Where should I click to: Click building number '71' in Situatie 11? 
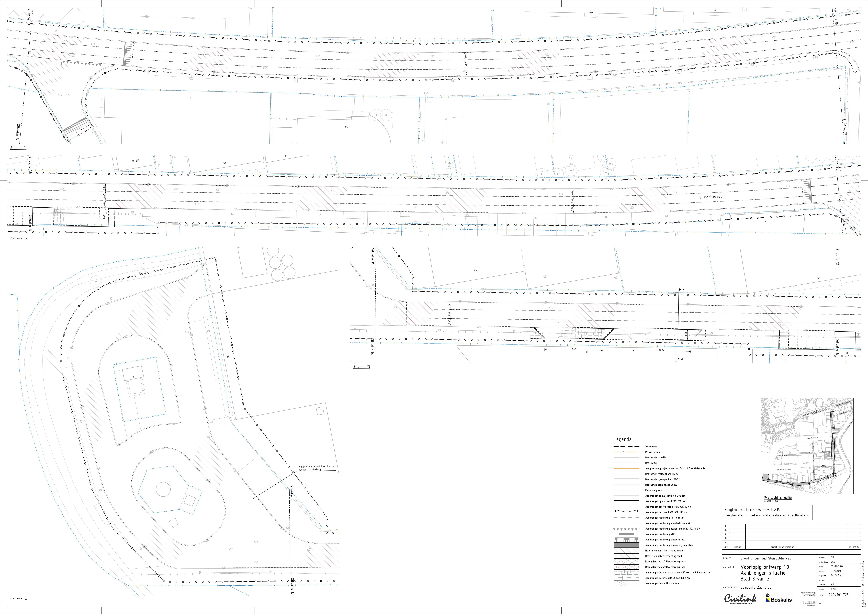191,99
